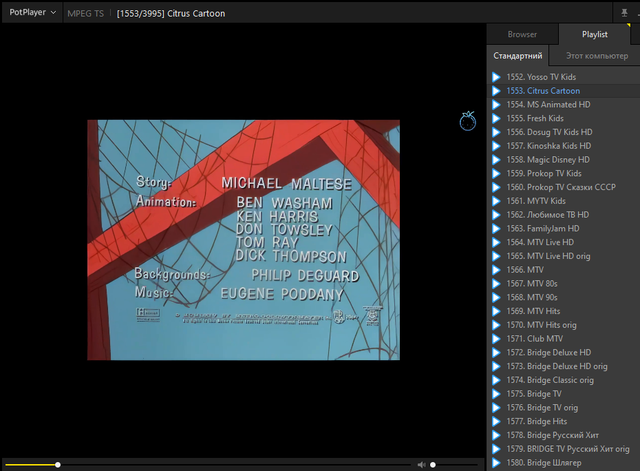Click the play icon beside 1567. MTV 80s

pos(496,284)
